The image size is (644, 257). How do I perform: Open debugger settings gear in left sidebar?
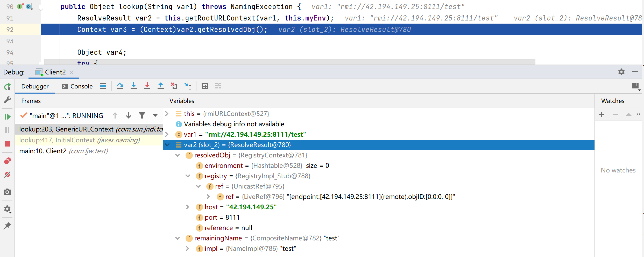point(8,209)
